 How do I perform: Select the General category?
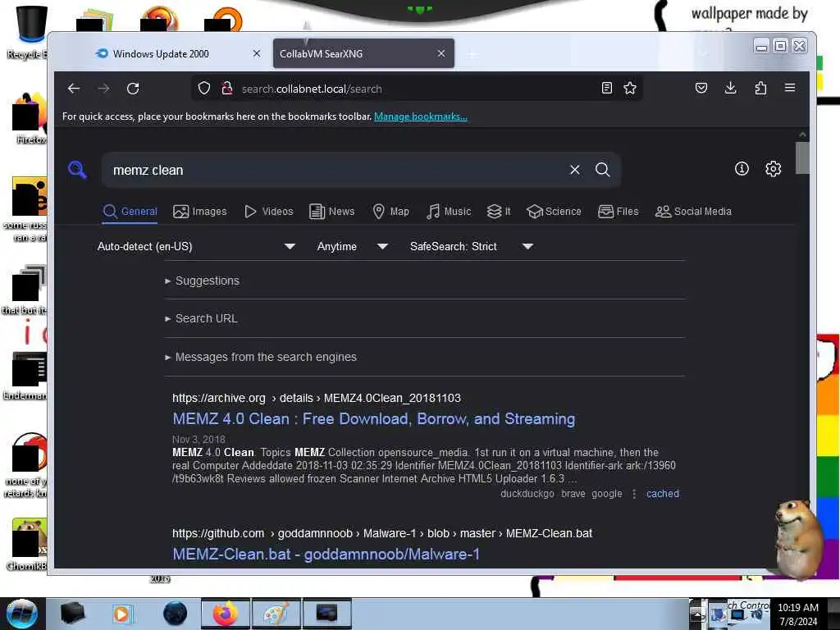tap(130, 212)
